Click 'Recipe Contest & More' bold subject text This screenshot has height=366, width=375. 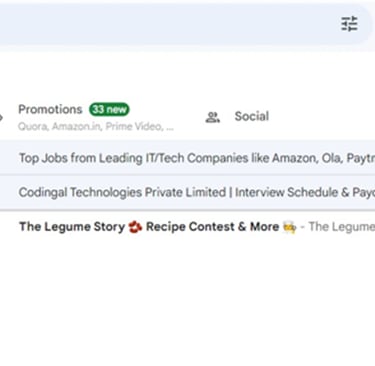click(x=212, y=227)
